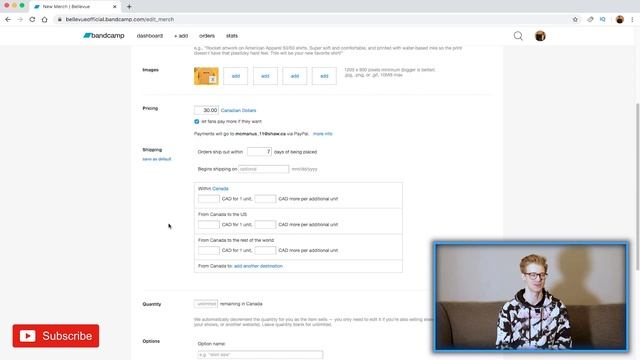This screenshot has width=640, height=360.
Task: Click the Canada link in Within Canada
Action: 220,189
